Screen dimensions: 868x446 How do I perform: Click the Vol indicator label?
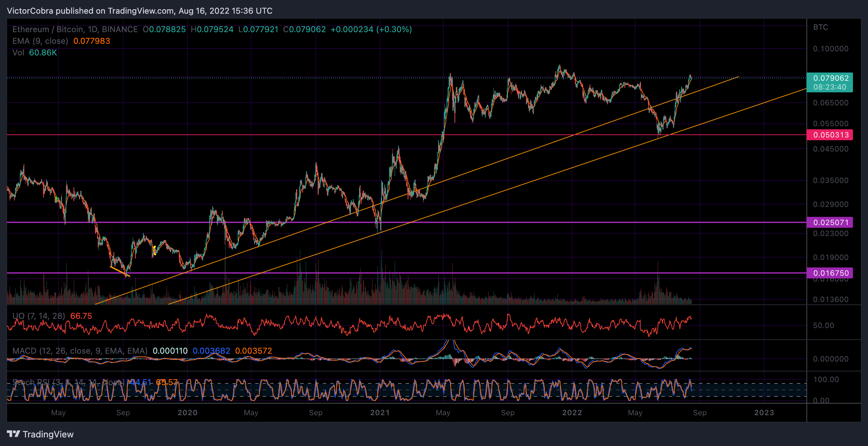(18, 53)
